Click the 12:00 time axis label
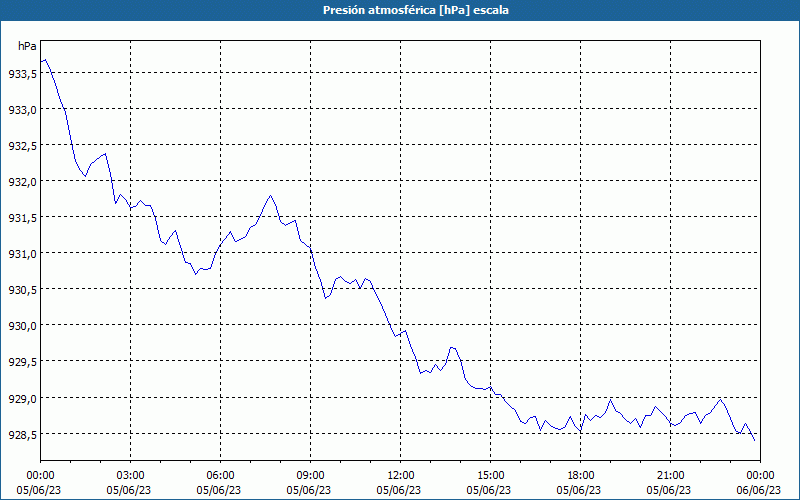The width and height of the screenshot is (800, 500). coord(401,476)
